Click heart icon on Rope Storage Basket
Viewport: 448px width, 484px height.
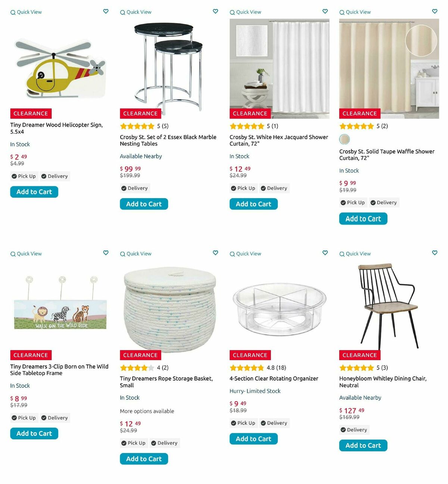[x=215, y=253]
